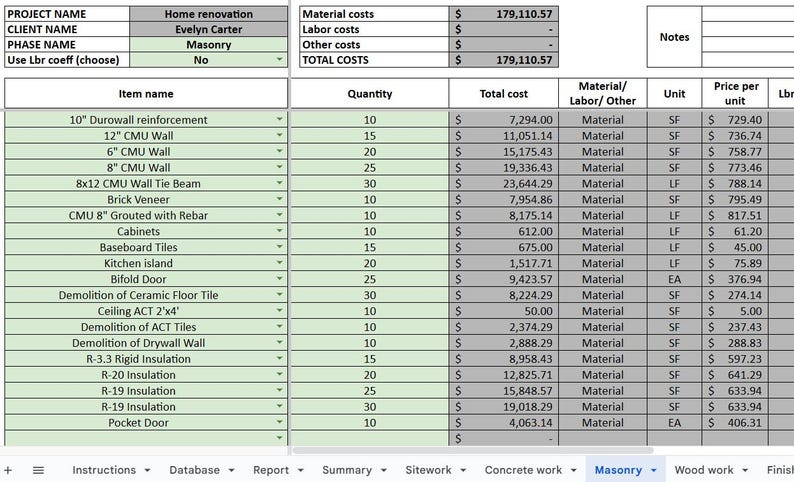
Task: Select the Quantity column header
Action: click(x=370, y=94)
